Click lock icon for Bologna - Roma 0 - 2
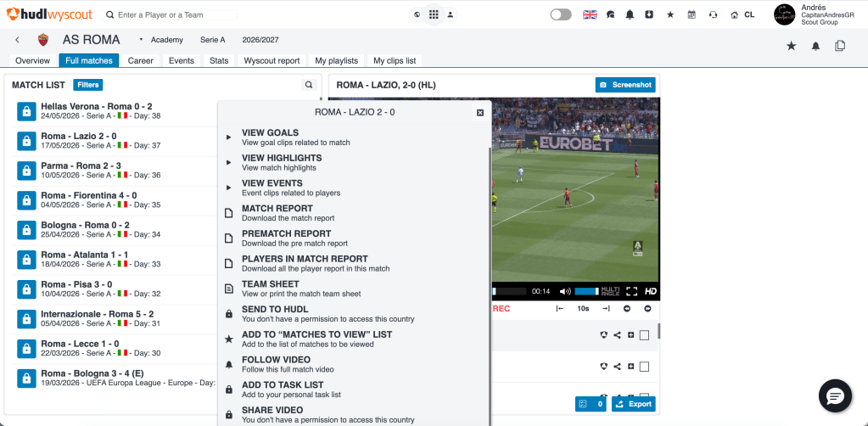 coord(26,229)
